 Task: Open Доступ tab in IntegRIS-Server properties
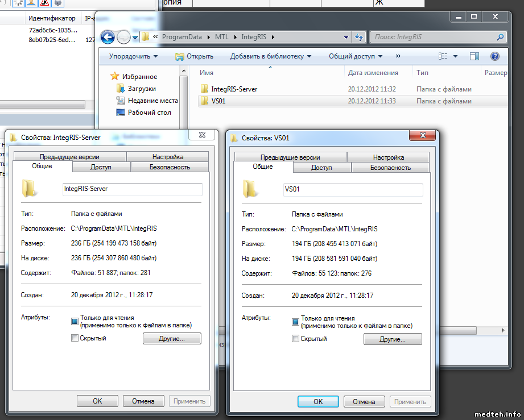[101, 168]
